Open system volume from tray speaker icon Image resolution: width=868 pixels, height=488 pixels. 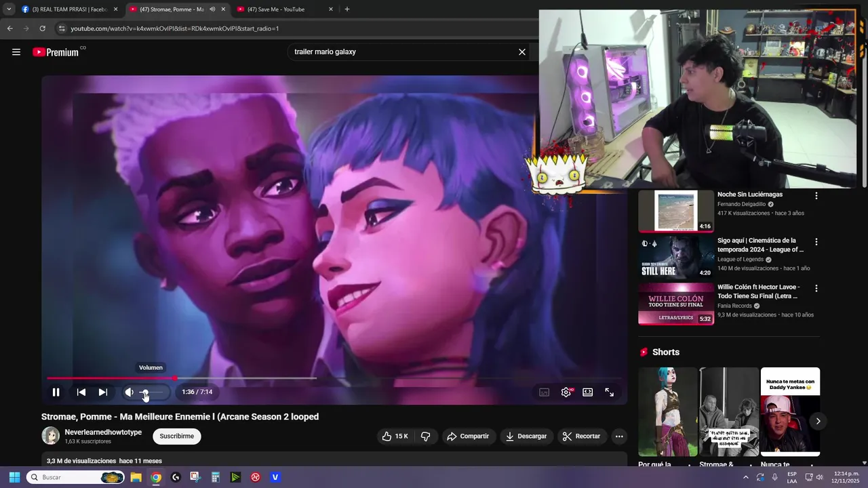click(x=820, y=477)
